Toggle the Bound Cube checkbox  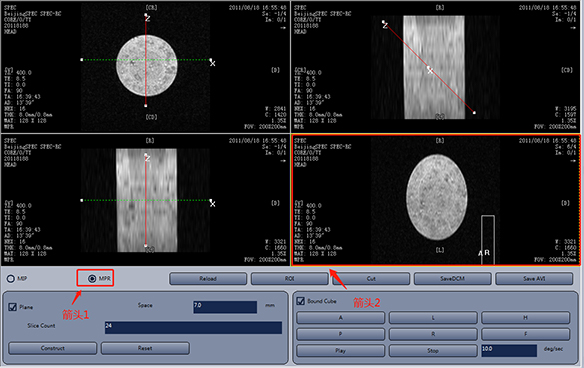pyautogui.click(x=301, y=301)
